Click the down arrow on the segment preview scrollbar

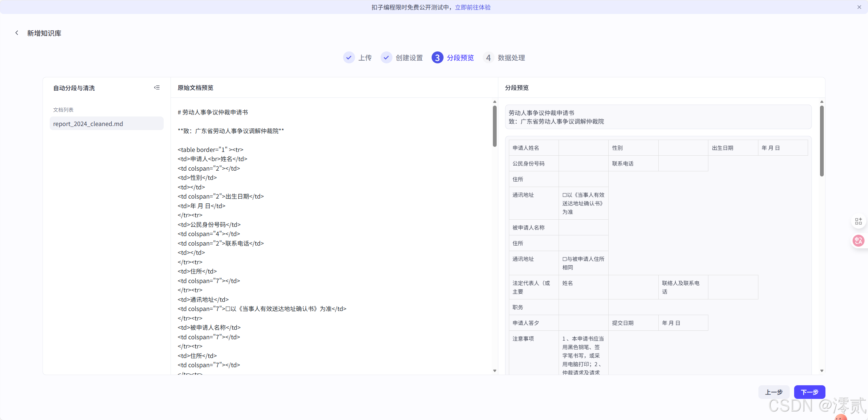(821, 371)
